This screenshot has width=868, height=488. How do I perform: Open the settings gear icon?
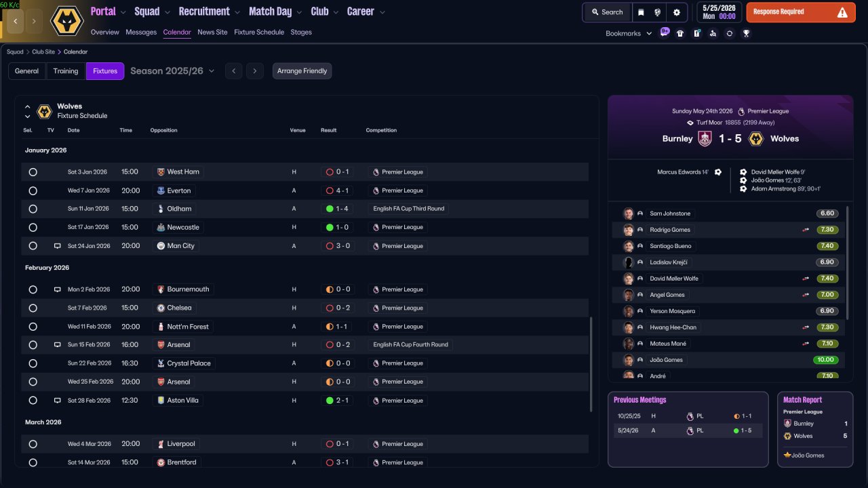click(676, 12)
